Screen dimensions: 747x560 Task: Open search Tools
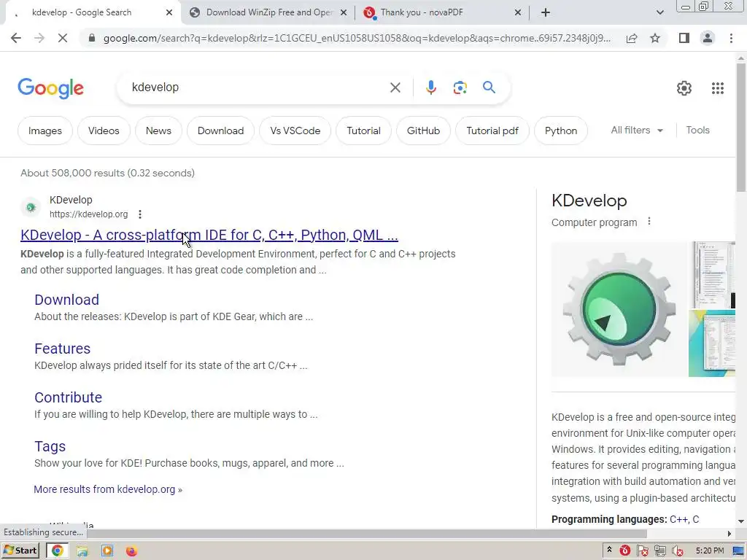tap(697, 130)
